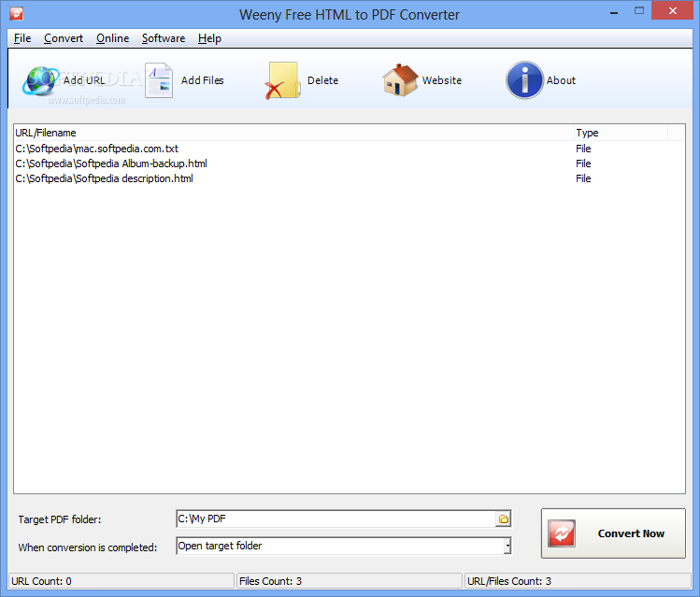The width and height of the screenshot is (700, 597).
Task: Click the Add Files label
Action: pos(202,80)
